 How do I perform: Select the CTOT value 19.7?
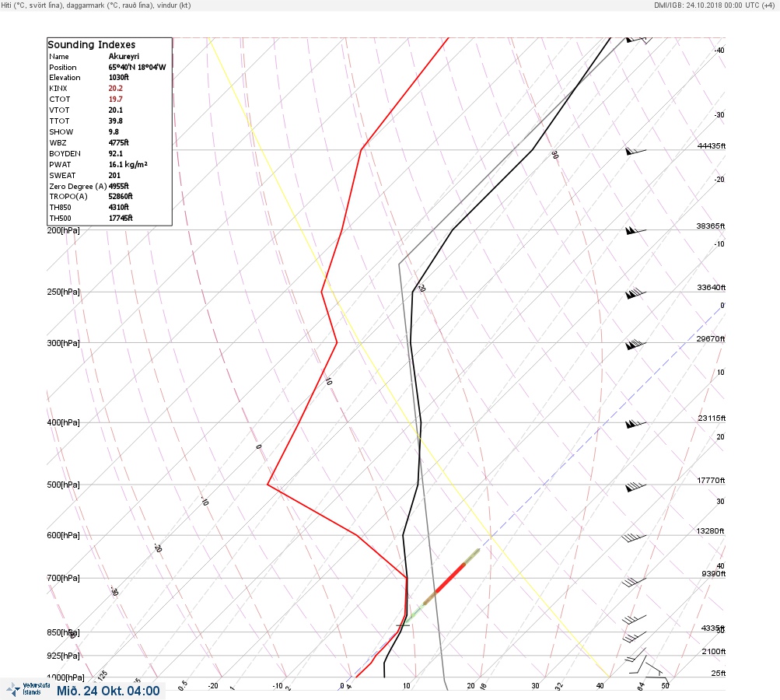point(115,99)
